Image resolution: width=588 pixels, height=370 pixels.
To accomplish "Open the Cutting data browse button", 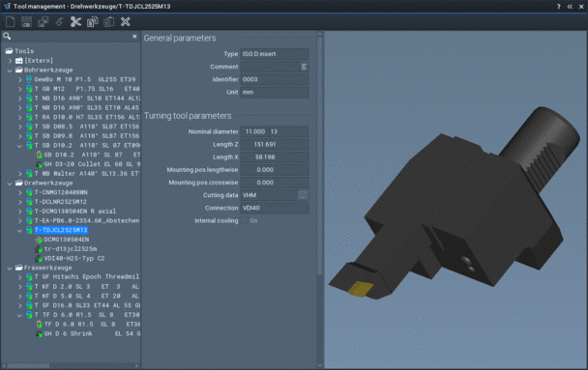I will [x=303, y=195].
